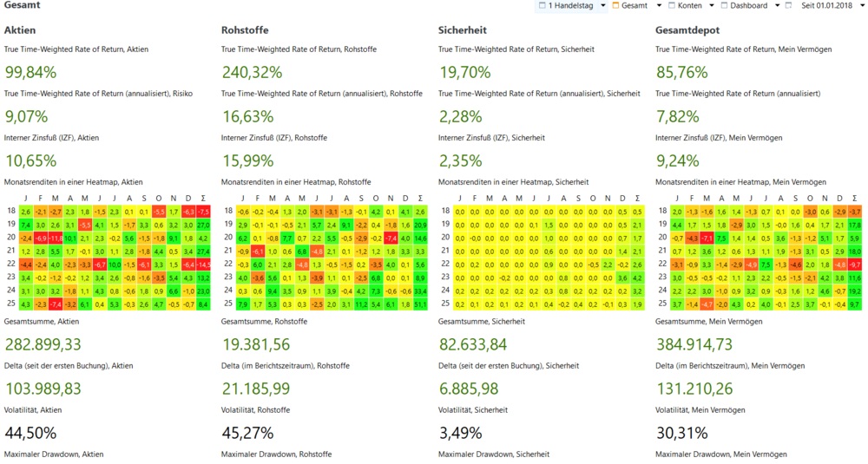This screenshot has height=464, width=868.
Task: Click the Konten toolbar label
Action: coord(690,5)
